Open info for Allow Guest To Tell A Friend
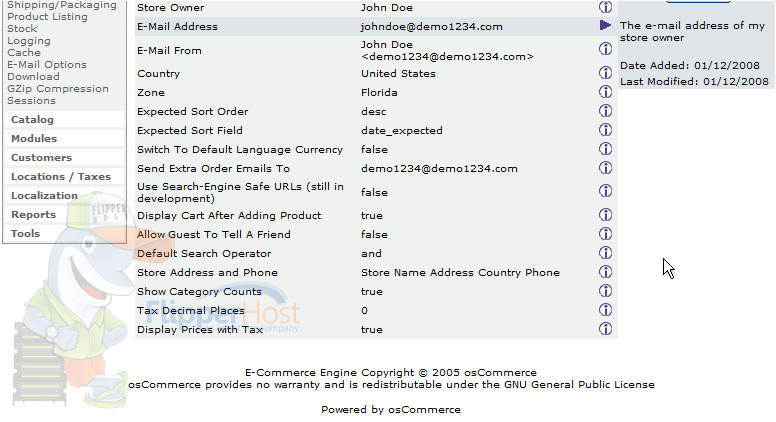 [x=605, y=234]
